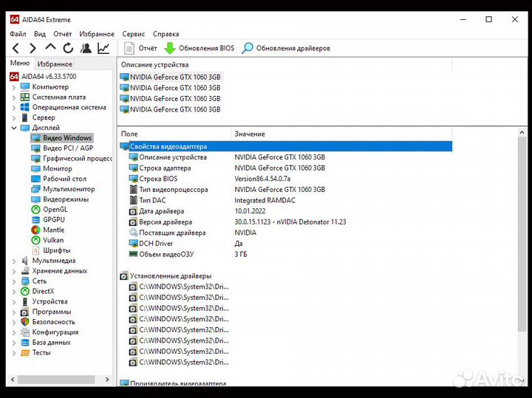Switch to the Избранное sidebar tab
This screenshot has width=532, height=398.
tap(55, 64)
